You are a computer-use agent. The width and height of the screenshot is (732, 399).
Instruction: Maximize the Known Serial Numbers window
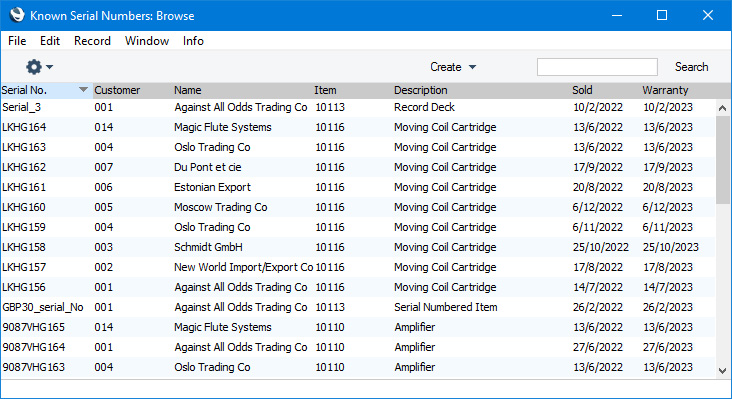tap(662, 15)
